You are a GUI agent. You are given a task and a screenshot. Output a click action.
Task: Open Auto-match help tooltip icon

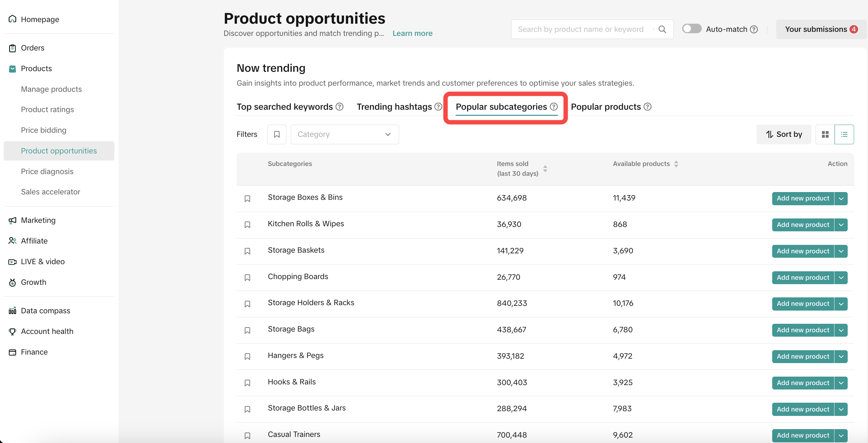pos(754,29)
